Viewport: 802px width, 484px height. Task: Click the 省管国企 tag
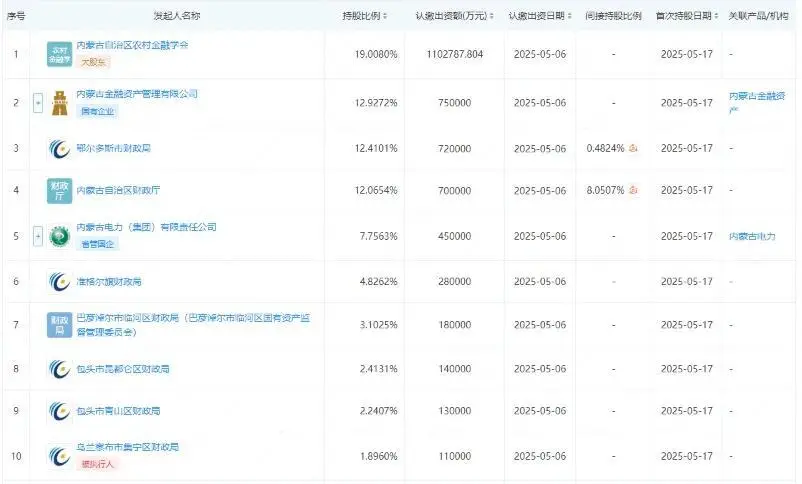(98, 244)
